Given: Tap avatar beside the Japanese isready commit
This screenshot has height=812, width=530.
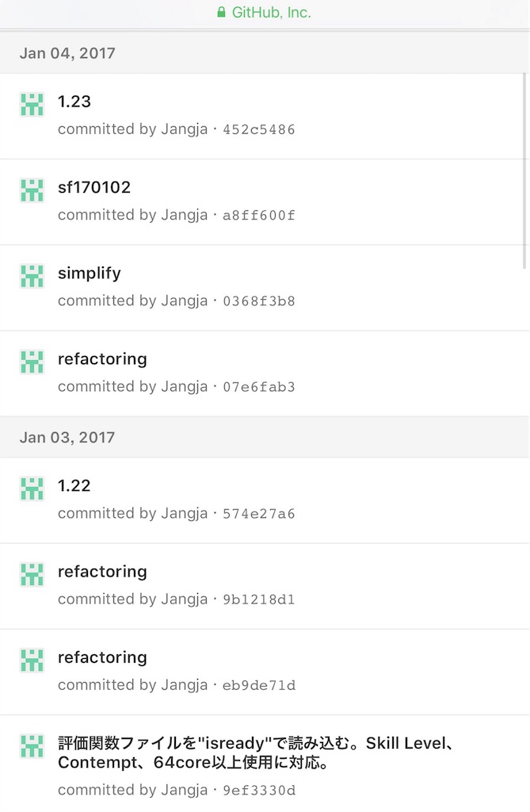Looking at the screenshot, I should pos(32,746).
